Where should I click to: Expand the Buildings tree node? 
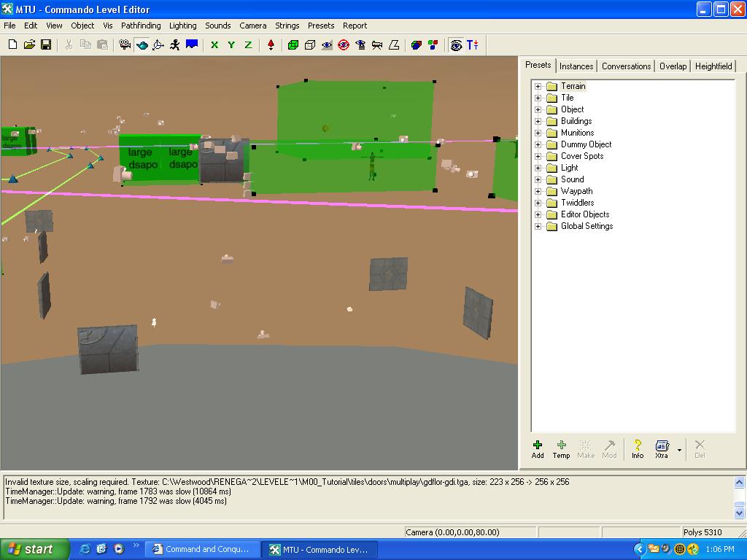point(538,121)
